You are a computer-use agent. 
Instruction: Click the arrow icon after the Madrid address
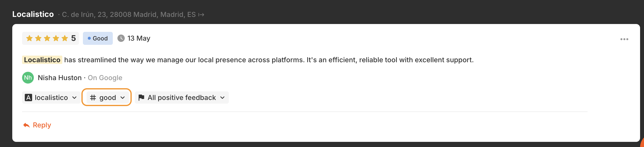201,15
